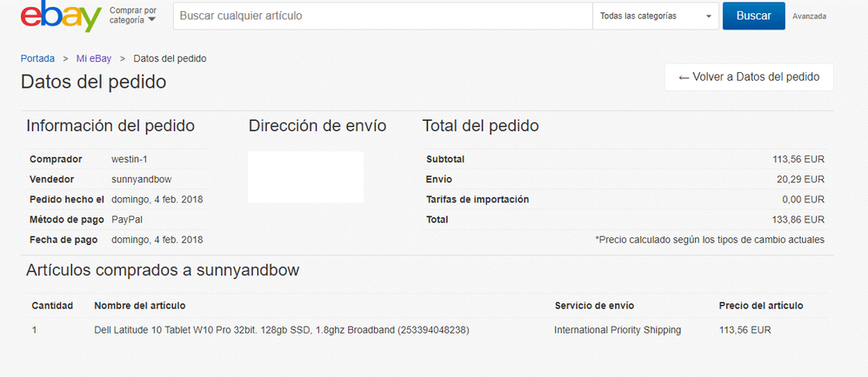Click the Servicio de envío column header

coord(595,306)
